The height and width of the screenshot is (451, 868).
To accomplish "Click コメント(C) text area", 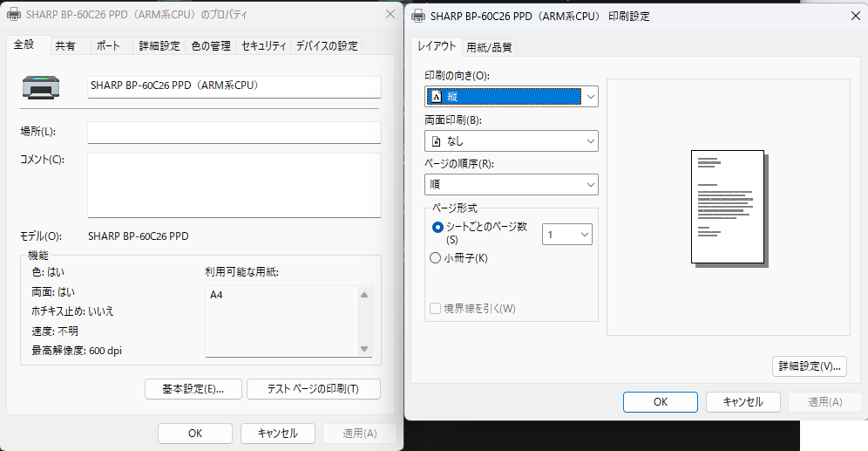I will point(234,186).
